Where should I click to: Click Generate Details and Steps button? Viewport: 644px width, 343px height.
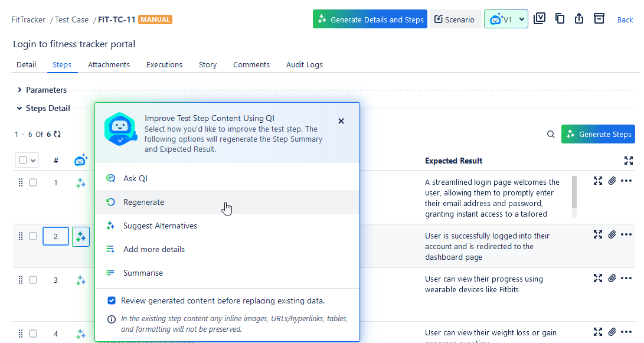[x=370, y=19]
